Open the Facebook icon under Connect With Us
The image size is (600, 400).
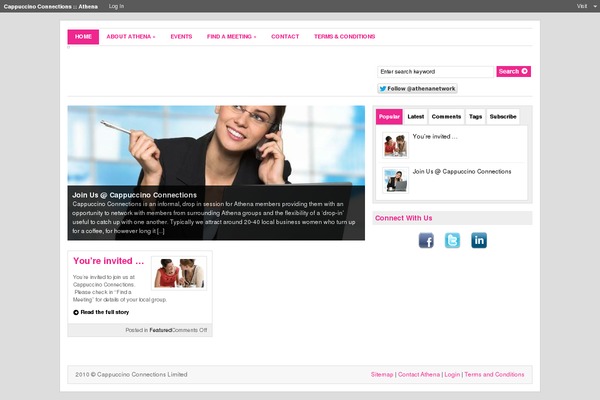[x=426, y=240]
